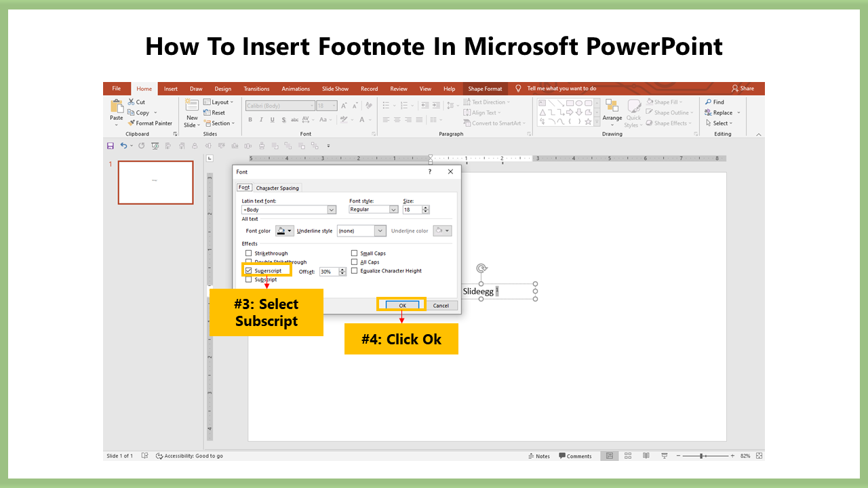Screen dimensions: 868x488
Task: Click the Fit slide to window icon
Action: (x=759, y=456)
